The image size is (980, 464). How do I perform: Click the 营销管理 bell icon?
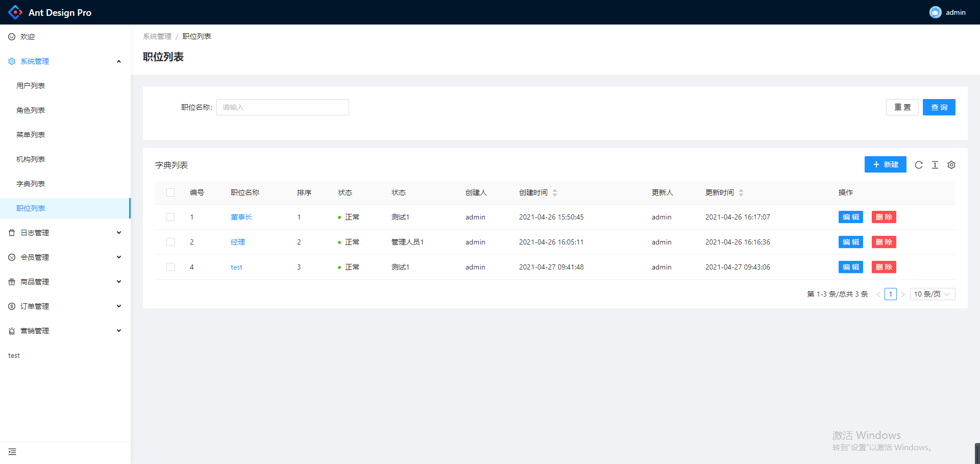(12, 331)
